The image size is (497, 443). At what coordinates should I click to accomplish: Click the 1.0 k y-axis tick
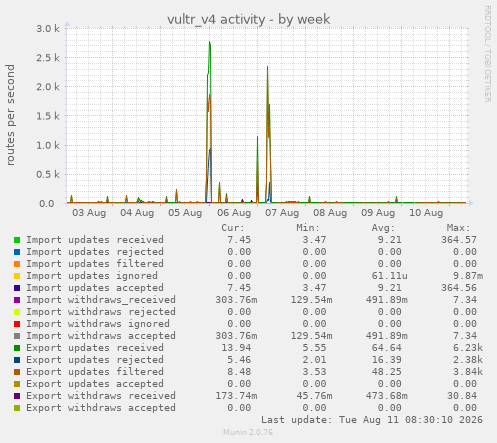point(48,145)
